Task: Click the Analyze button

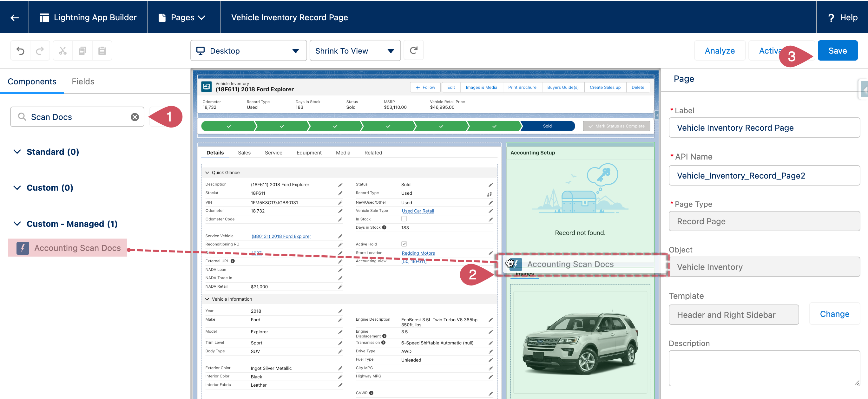Action: [x=720, y=50]
